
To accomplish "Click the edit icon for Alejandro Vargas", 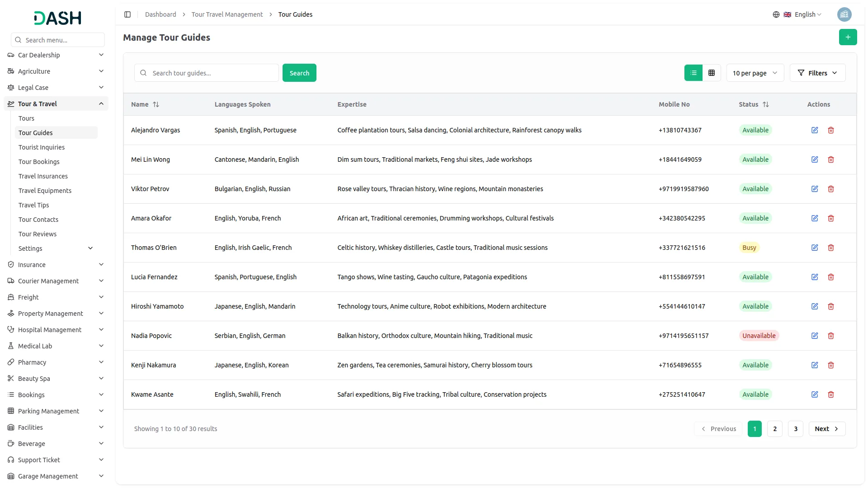I will pos(815,130).
